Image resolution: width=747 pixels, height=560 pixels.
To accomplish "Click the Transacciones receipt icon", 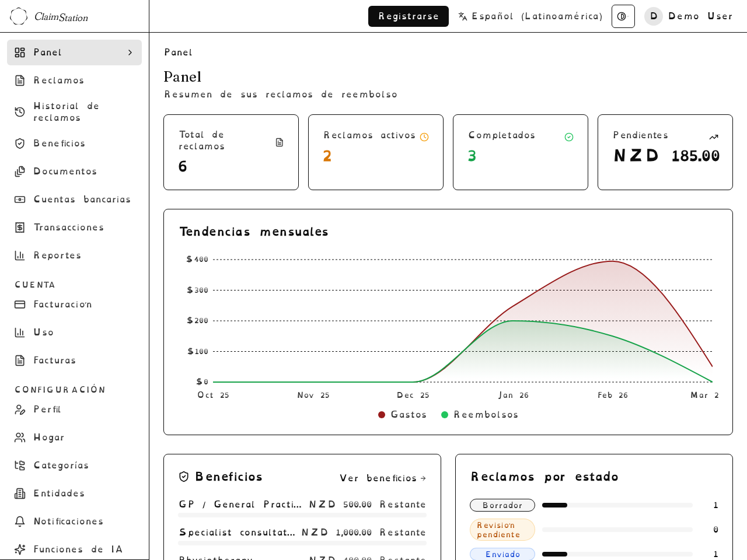I will (x=20, y=228).
